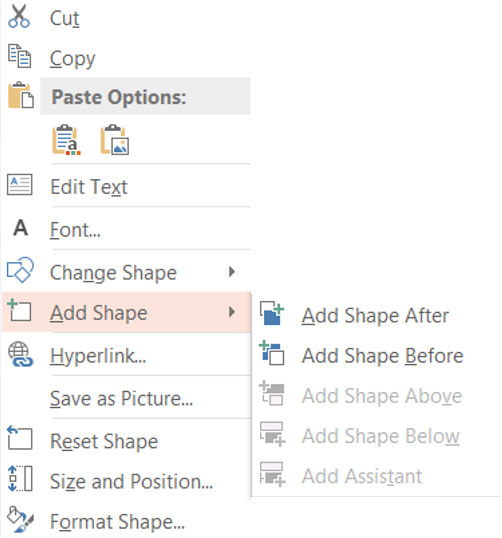Expand the Change Shape submenu arrow

tap(232, 272)
